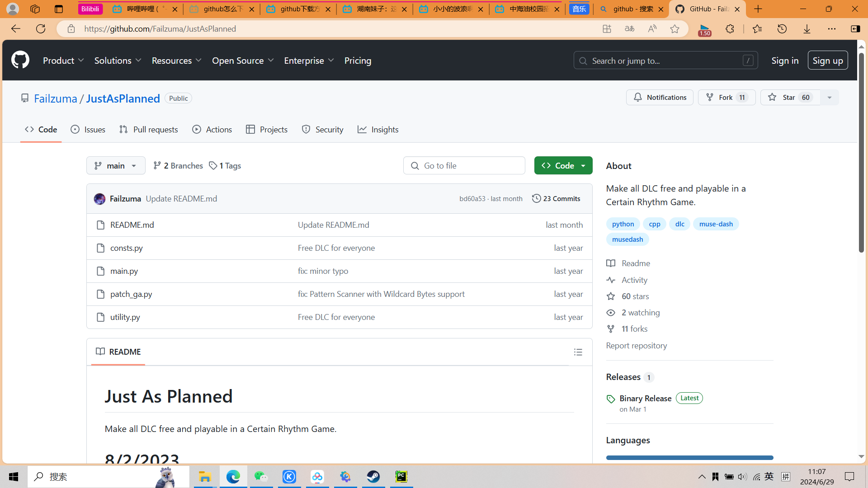Image resolution: width=868 pixels, height=488 pixels.
Task: Open the Pricing page
Action: (x=358, y=61)
